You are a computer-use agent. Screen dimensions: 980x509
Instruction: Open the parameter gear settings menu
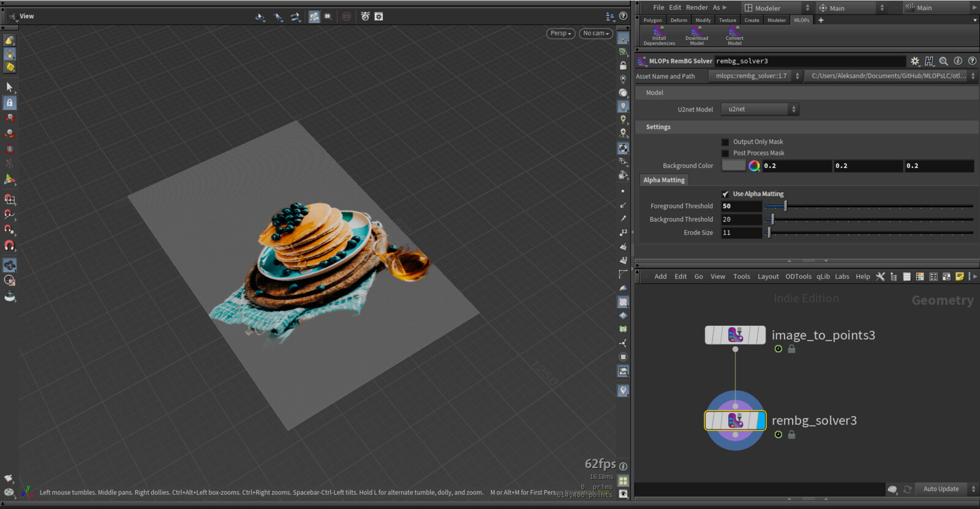point(914,61)
